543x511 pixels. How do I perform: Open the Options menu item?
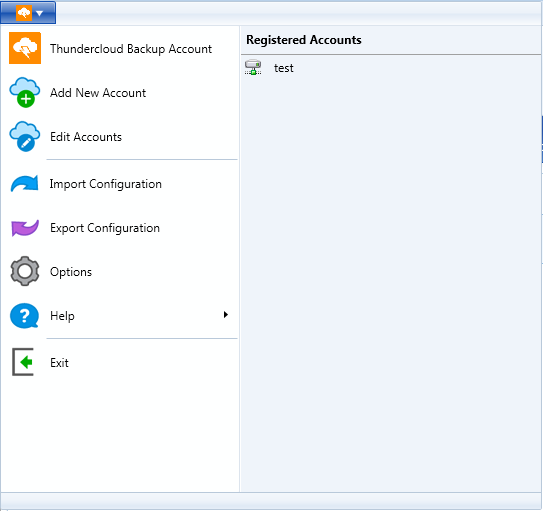coord(71,272)
